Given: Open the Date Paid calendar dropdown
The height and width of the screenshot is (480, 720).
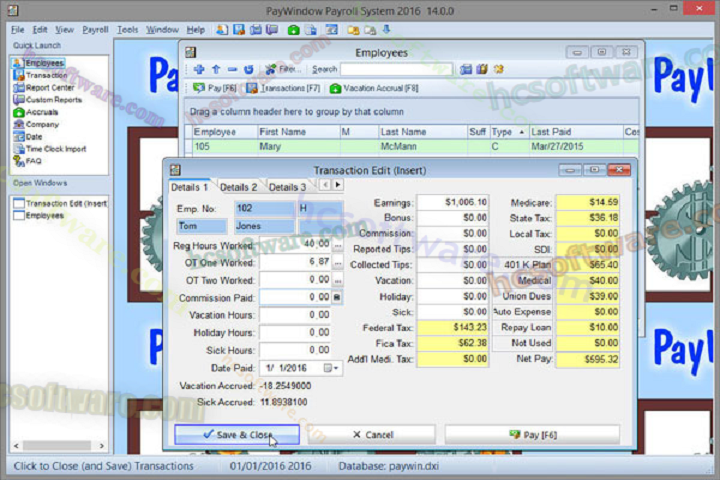Looking at the screenshot, I should coord(331,368).
